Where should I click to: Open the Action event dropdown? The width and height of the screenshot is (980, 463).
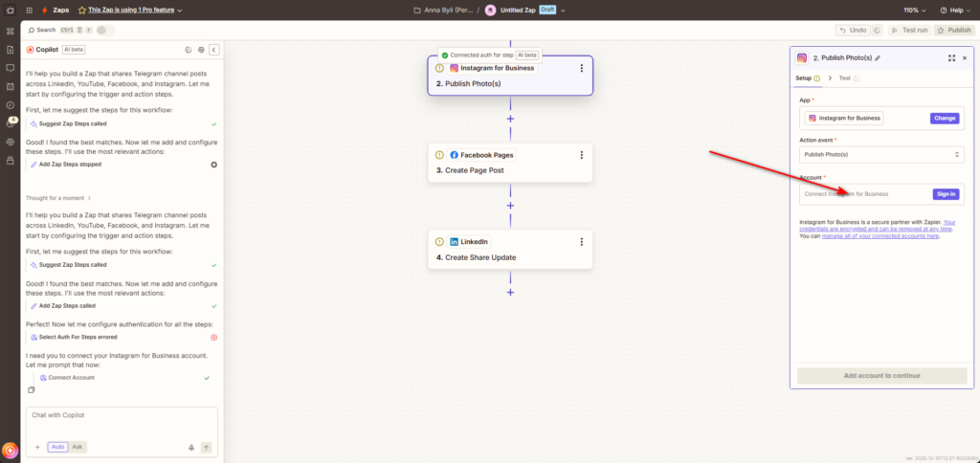pos(881,154)
